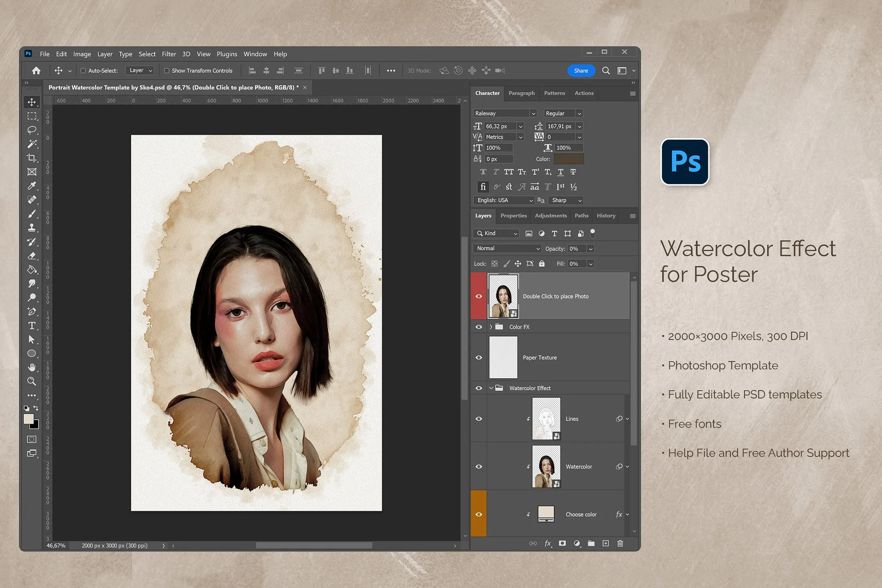This screenshot has width=882, height=588.
Task: Select the Path Selection tool
Action: [x=32, y=339]
